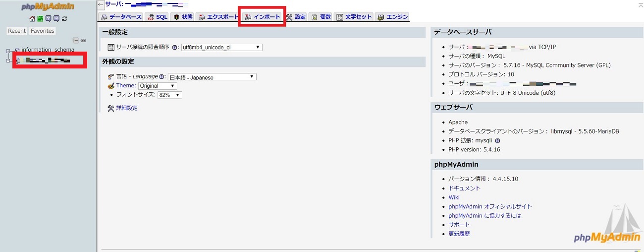Click the link chain icon in navigation
Screen dimensions: 644x252
[x=83, y=40]
